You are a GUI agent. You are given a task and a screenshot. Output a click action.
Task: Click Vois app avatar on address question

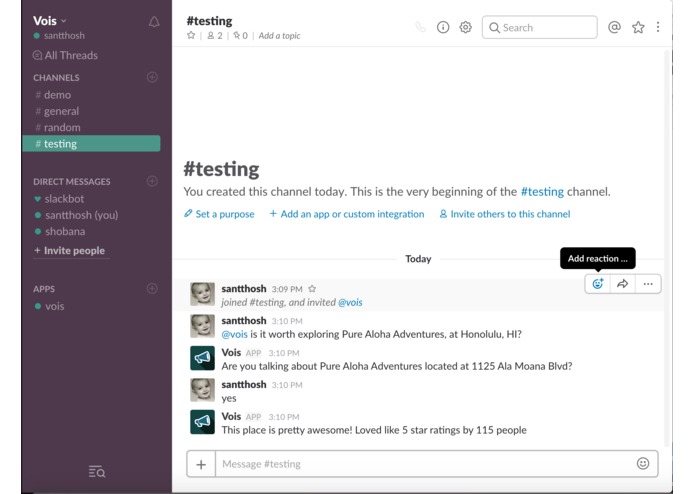point(203,358)
